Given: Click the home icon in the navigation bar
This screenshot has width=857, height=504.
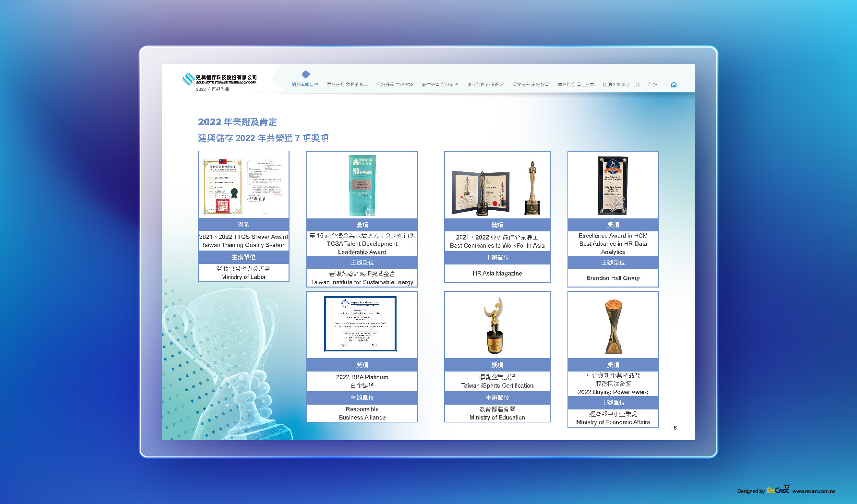Looking at the screenshot, I should 674,85.
